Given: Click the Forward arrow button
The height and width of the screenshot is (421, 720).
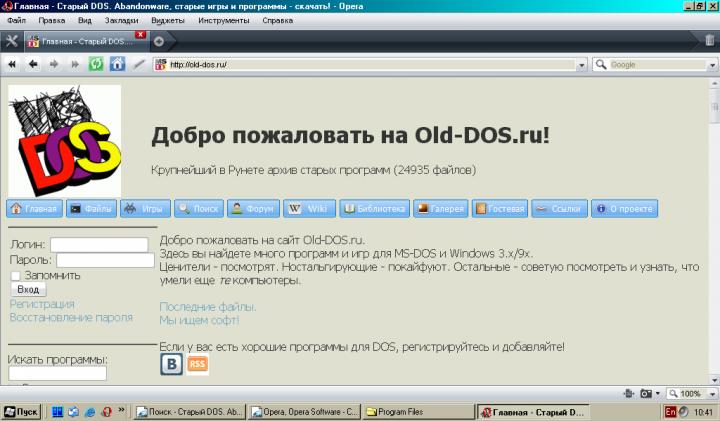Looking at the screenshot, I should point(54,64).
